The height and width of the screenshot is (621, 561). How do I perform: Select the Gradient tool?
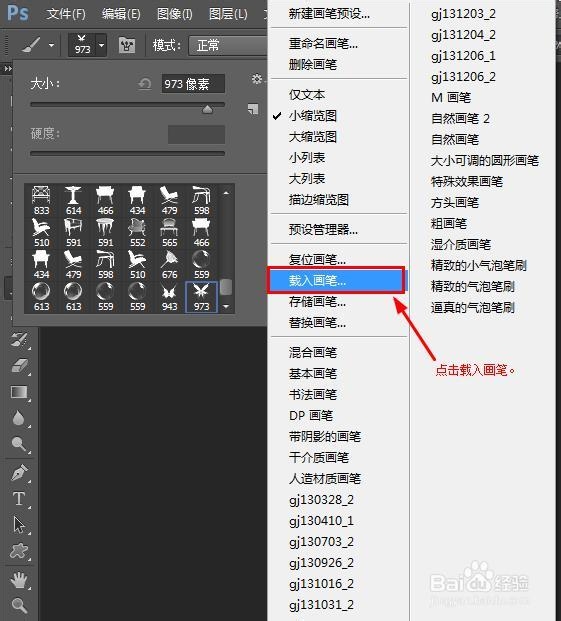point(19,392)
